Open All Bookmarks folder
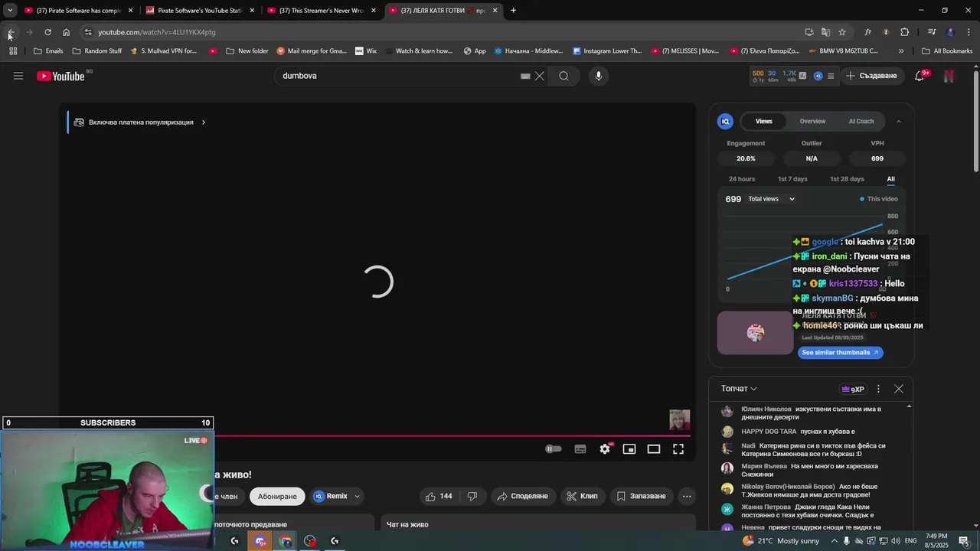Viewport: 980px width, 551px height. tap(947, 51)
